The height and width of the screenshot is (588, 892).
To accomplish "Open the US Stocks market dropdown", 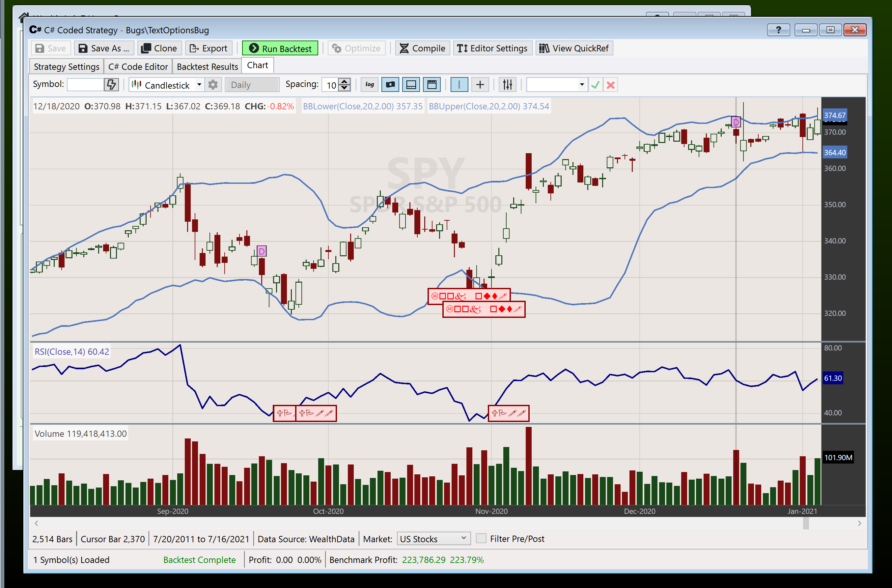I will [x=433, y=539].
